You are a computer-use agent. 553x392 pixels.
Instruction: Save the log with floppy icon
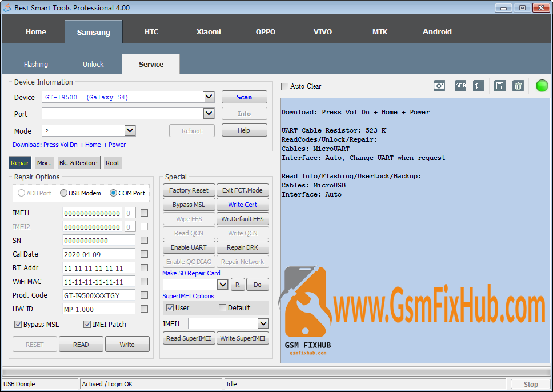click(500, 86)
